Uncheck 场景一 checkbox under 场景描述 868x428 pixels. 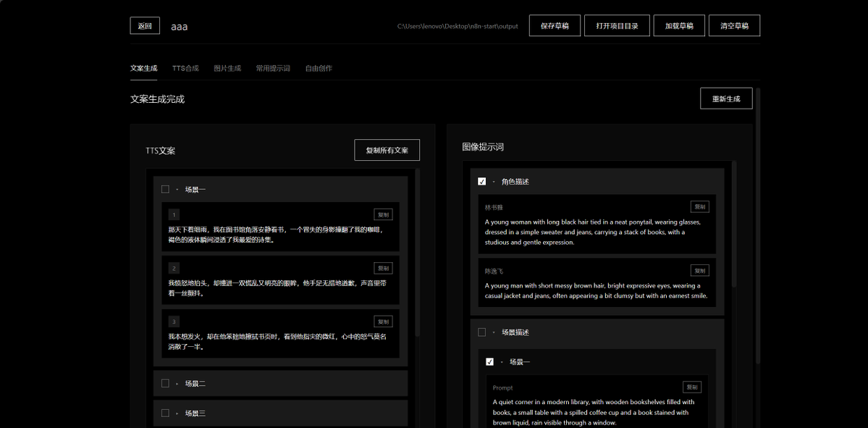click(x=489, y=361)
